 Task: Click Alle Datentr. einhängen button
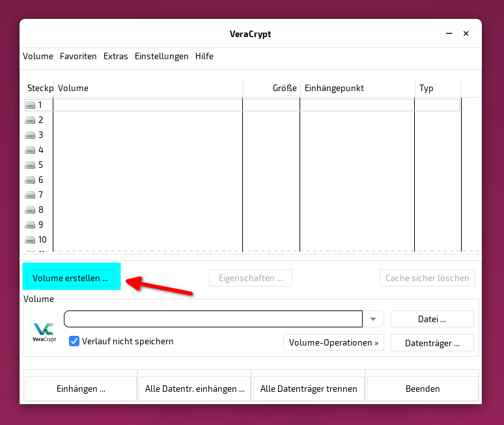[x=195, y=389]
